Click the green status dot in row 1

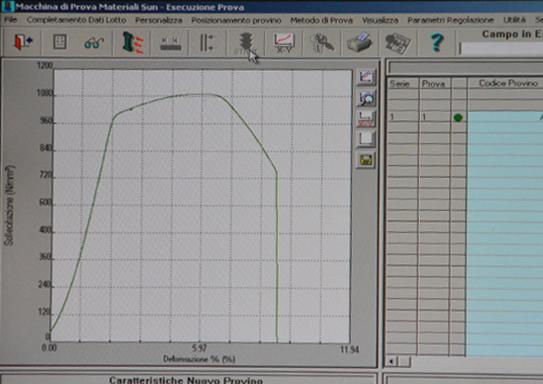coord(458,118)
